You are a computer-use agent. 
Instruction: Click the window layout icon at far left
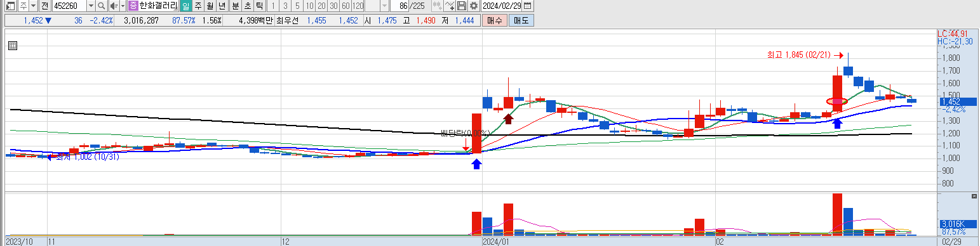click(x=11, y=6)
